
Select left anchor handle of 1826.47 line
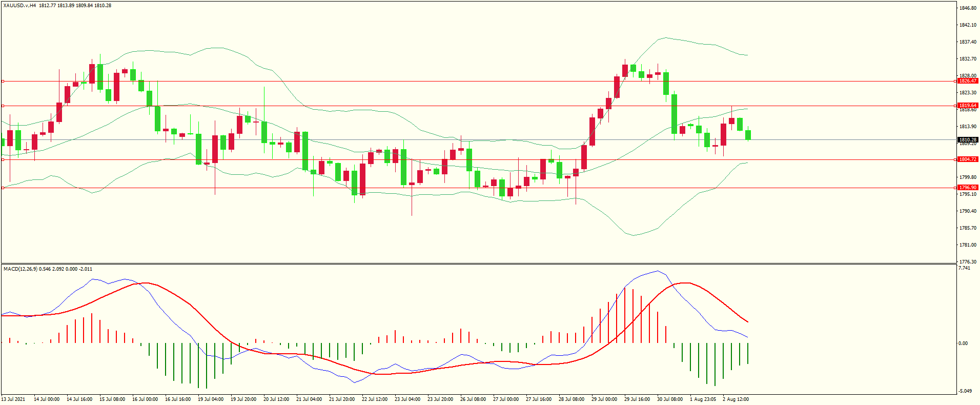tap(3, 81)
